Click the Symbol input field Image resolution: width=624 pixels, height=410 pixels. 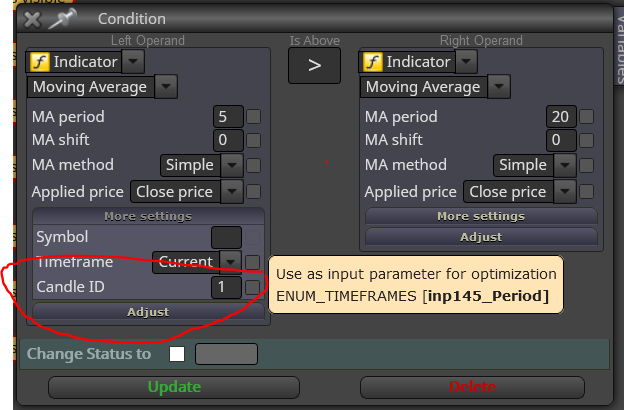pos(226,238)
